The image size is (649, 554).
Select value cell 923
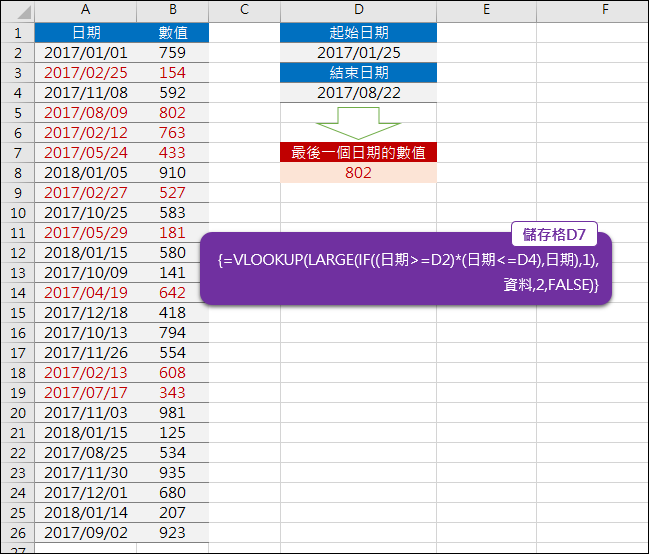click(x=173, y=532)
